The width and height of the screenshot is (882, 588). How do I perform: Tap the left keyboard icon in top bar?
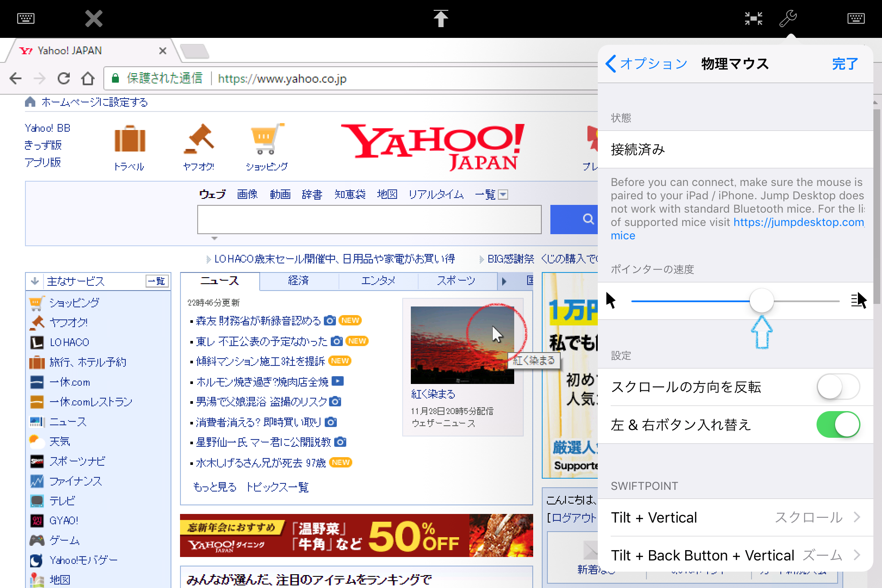26,19
